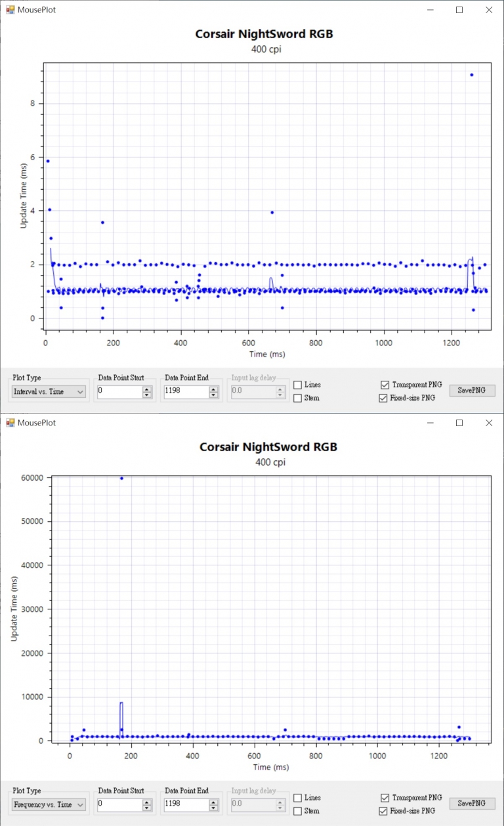Click Data Point Start field in lower window
Screen dimensions: 504x826
119,804
